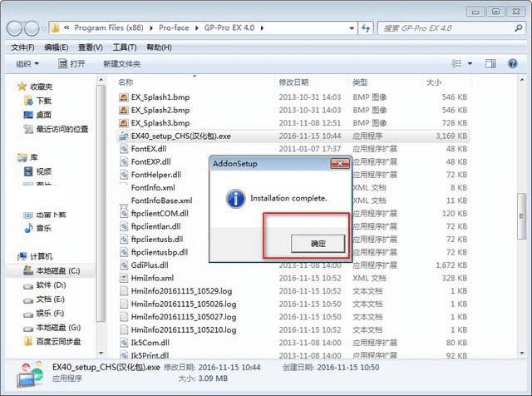Select the FontEXP.dll file icon
Screen dimensions: 532x396
click(x=124, y=161)
